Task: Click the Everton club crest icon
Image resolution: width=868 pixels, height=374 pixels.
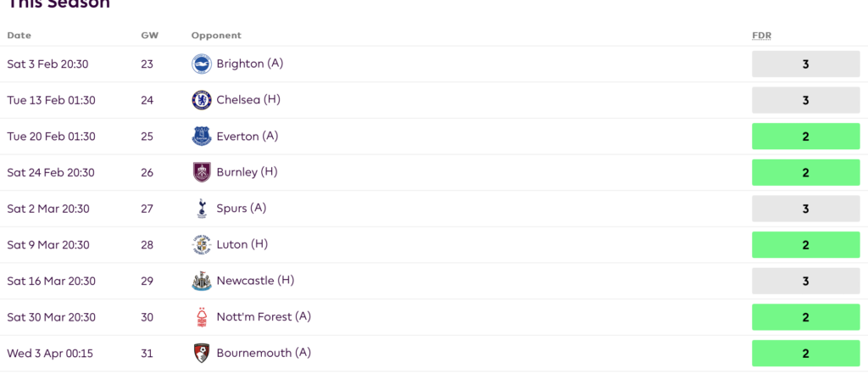Action: 202,136
